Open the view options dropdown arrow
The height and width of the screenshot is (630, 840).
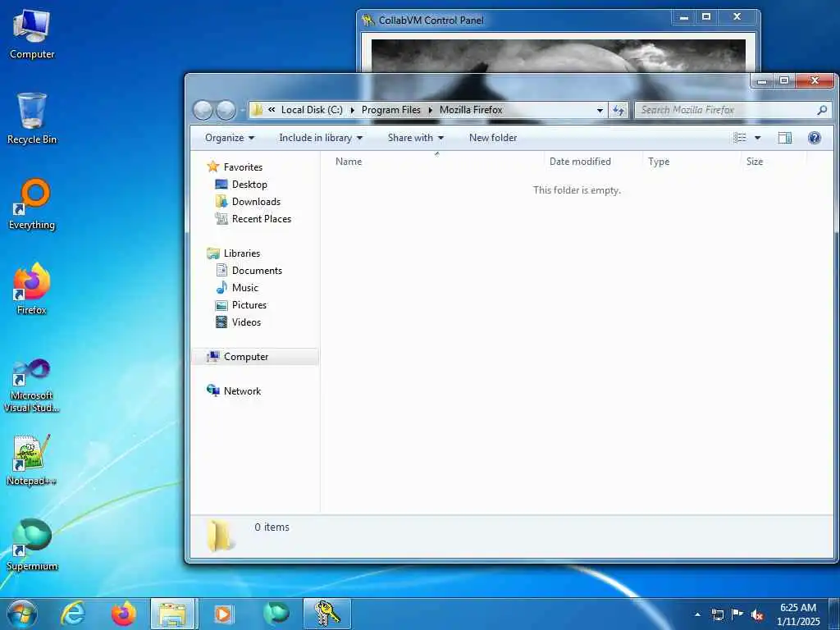click(757, 138)
